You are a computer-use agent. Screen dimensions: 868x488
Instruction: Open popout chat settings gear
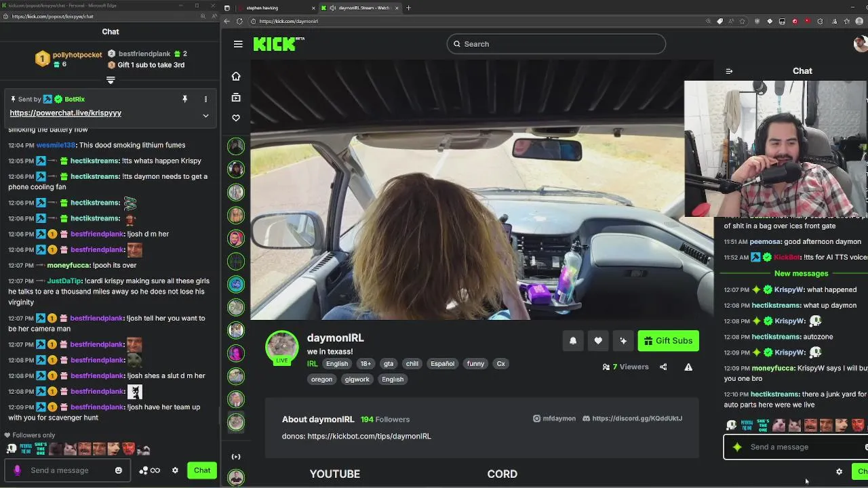[x=175, y=470]
